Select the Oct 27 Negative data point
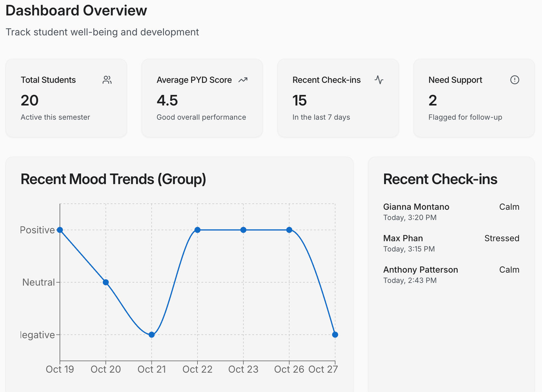 point(335,335)
